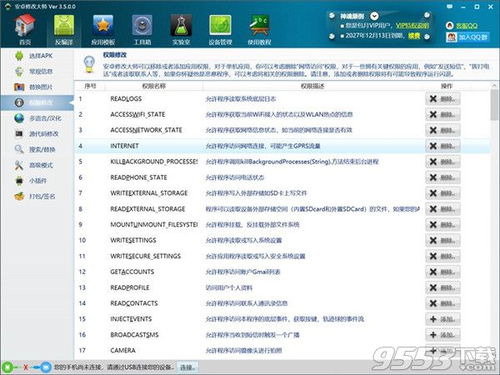500x375 pixels.
Task: Open the basket package/sign sidebar item
Action: (x=37, y=196)
